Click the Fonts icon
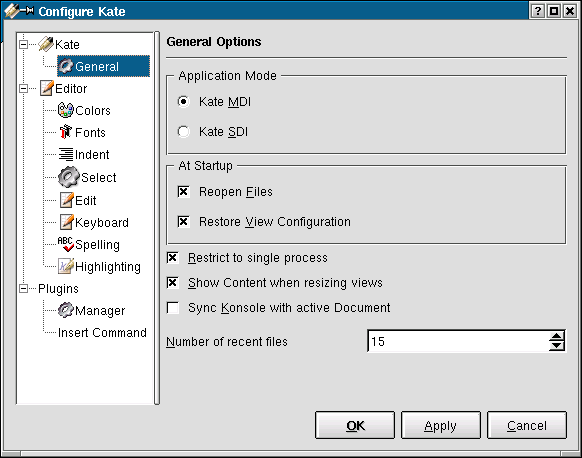The width and height of the screenshot is (582, 458). click(x=66, y=132)
